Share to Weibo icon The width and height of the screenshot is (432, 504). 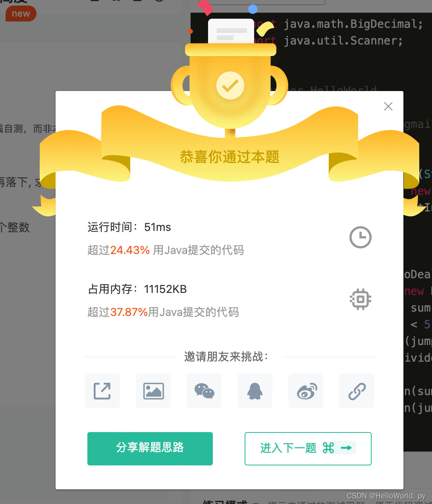(x=306, y=391)
